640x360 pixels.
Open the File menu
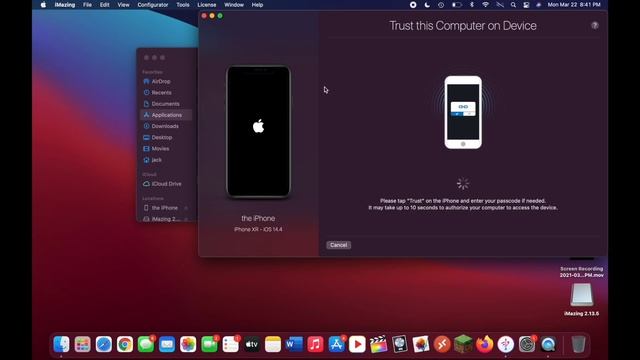tap(87, 5)
